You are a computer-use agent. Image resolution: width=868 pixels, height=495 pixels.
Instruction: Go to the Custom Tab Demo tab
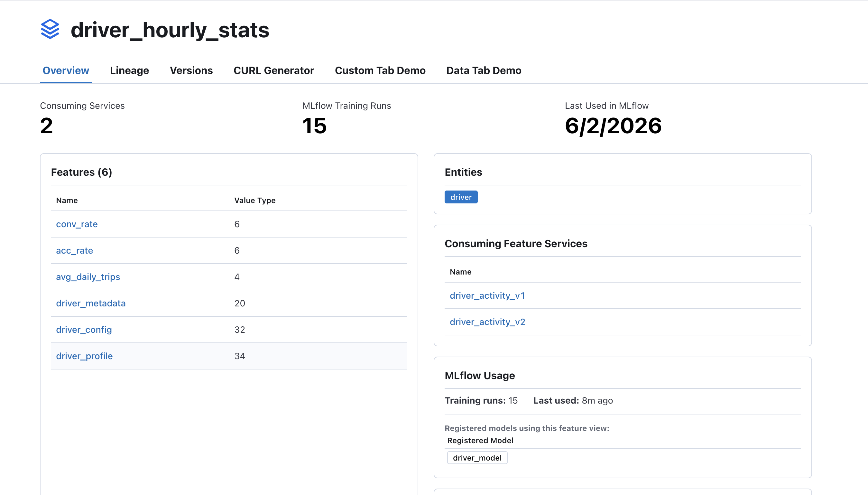[x=380, y=70]
